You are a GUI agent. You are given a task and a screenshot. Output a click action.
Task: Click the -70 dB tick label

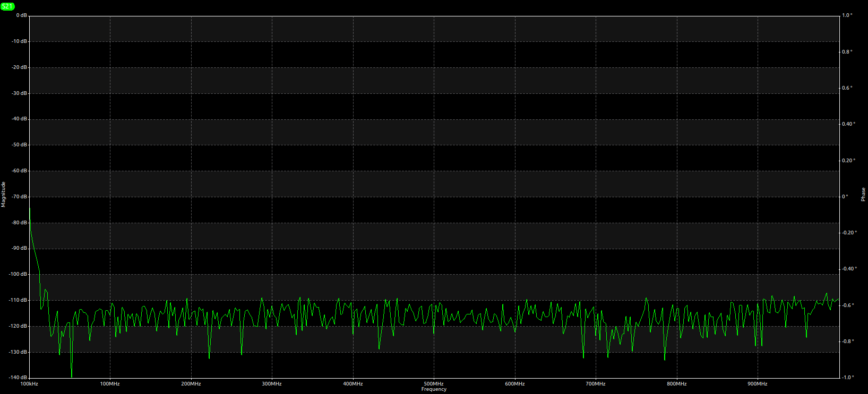tap(20, 197)
